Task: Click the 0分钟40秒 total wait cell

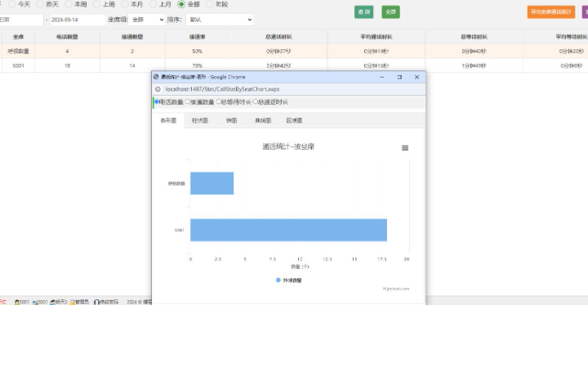Action: click(474, 51)
